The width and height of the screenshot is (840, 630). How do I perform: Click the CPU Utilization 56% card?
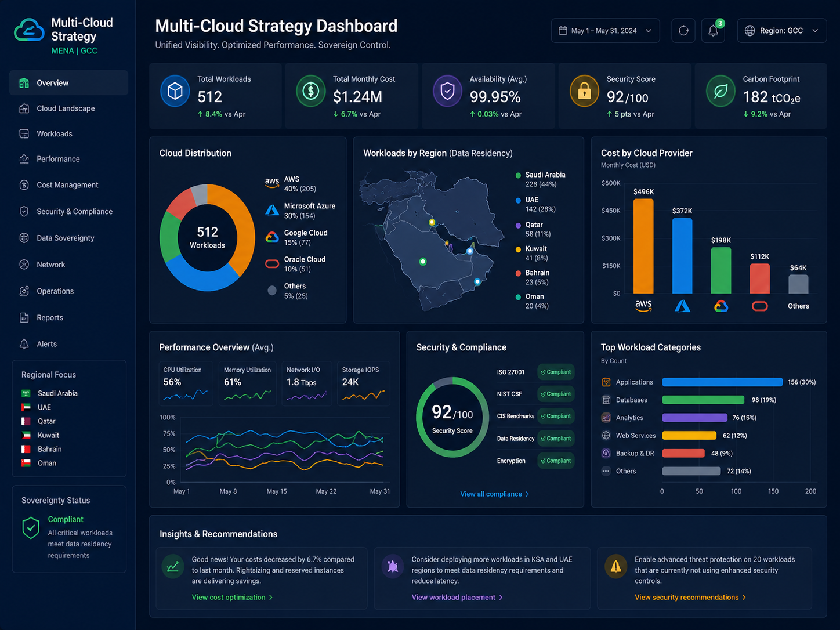coord(186,383)
